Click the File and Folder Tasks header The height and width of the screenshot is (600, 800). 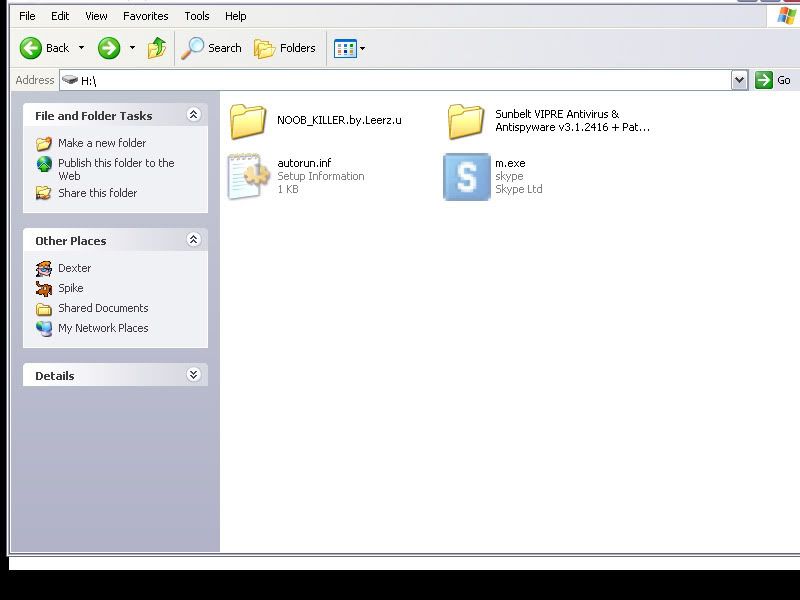tap(94, 116)
